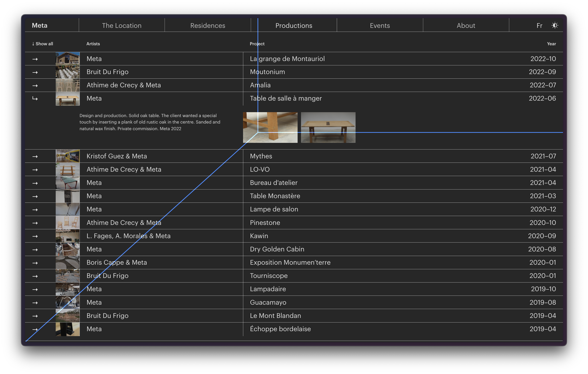Click the Échoppe bordelaise row arrow icon
This screenshot has height=374, width=588.
[x=35, y=329]
